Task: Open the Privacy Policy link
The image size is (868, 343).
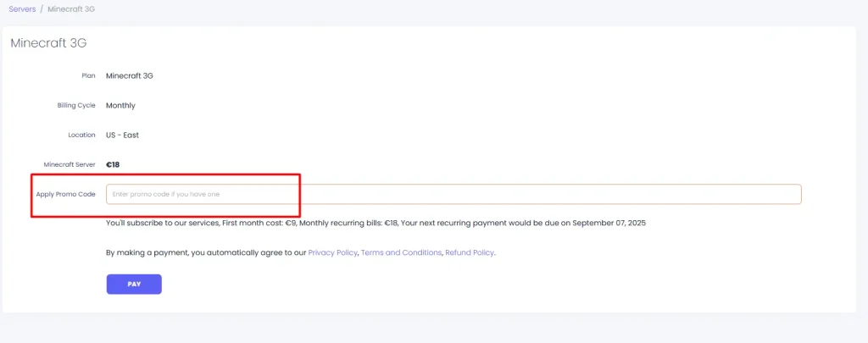Action: pos(332,252)
